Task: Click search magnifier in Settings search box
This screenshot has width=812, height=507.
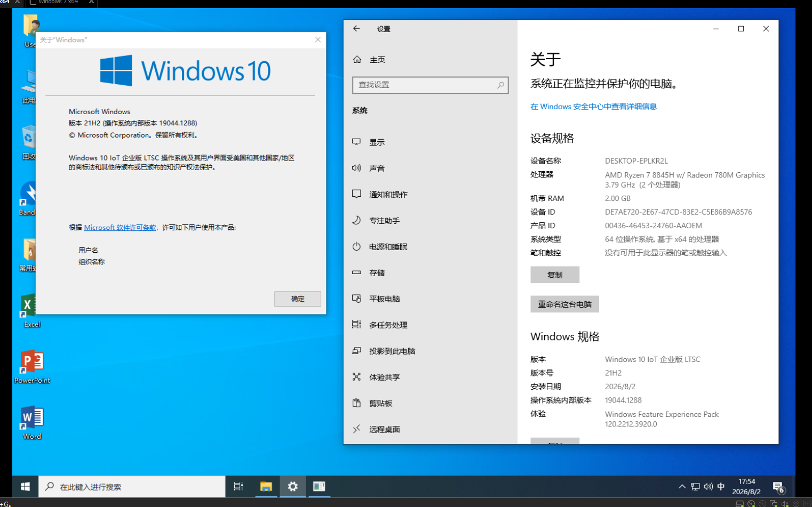Action: (x=500, y=85)
